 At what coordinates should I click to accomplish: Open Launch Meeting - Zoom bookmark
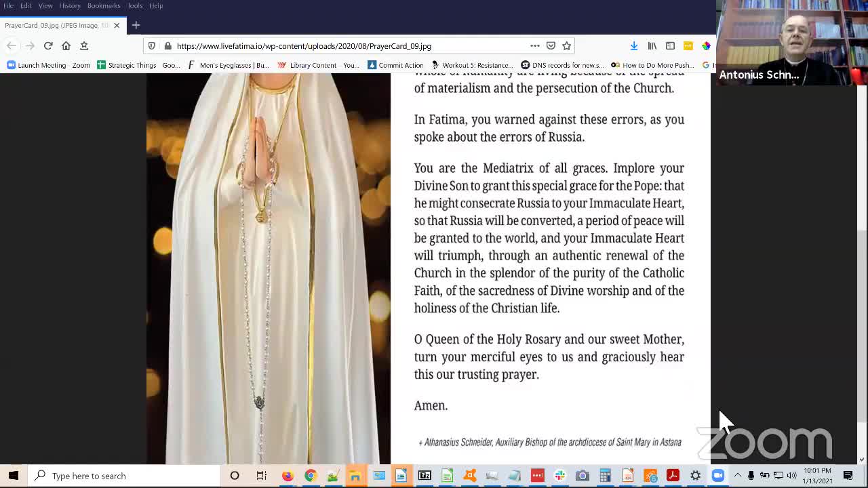tap(48, 65)
